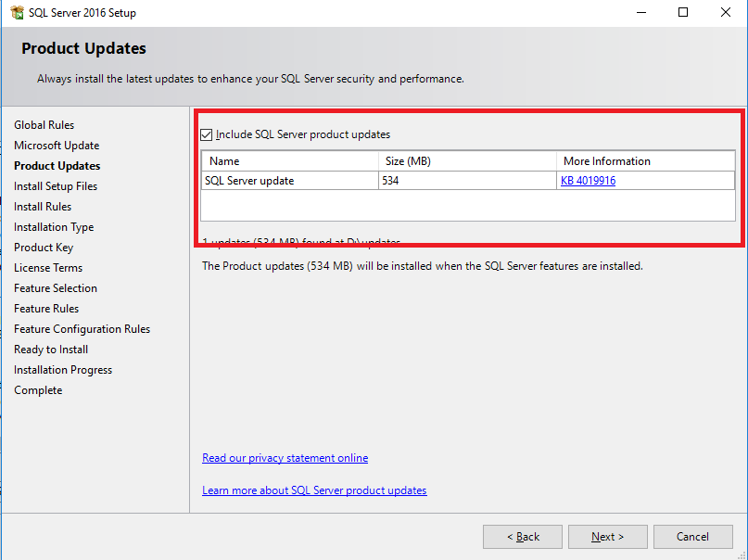Open Learn more about SQL Server product updates
This screenshot has height=560, width=748.
[314, 490]
